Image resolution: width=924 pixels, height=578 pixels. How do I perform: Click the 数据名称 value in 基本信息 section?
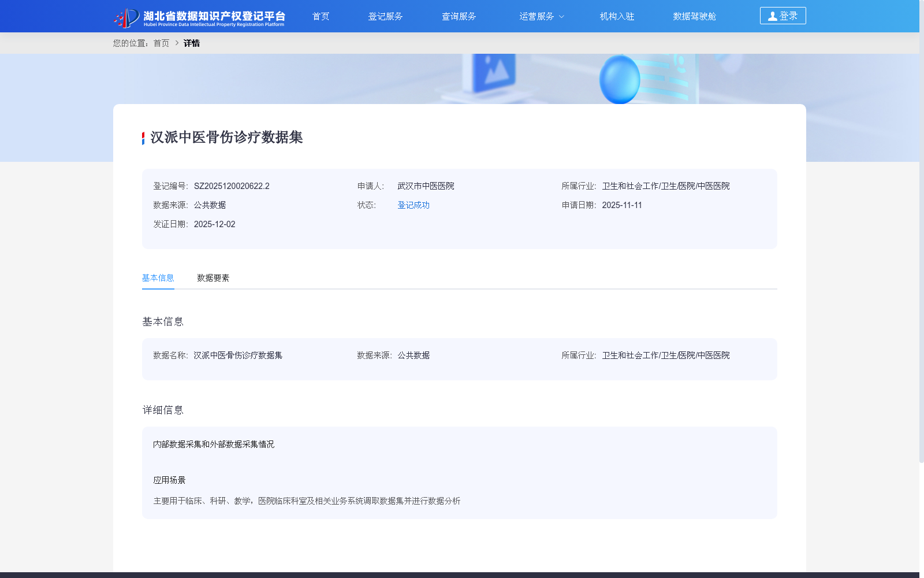(x=238, y=355)
